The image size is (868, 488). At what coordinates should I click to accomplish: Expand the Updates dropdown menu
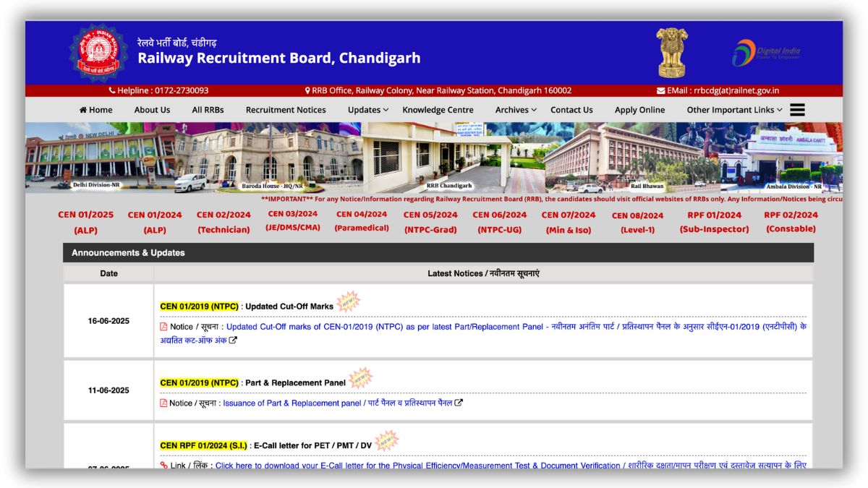(368, 110)
